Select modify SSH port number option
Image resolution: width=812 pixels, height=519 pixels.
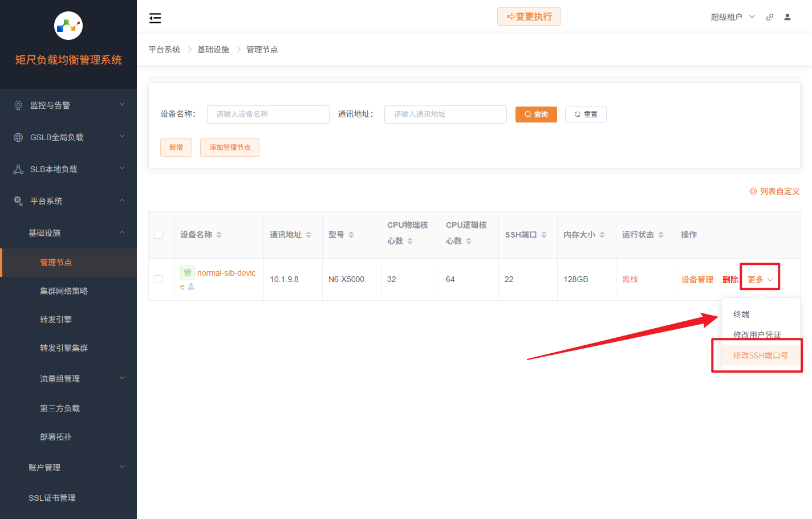pyautogui.click(x=760, y=355)
